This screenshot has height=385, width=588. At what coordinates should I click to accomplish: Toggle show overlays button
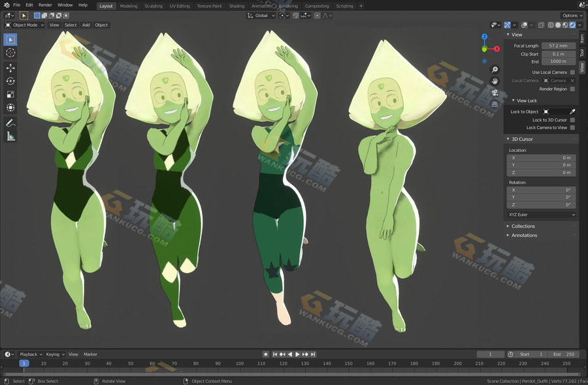(524, 25)
